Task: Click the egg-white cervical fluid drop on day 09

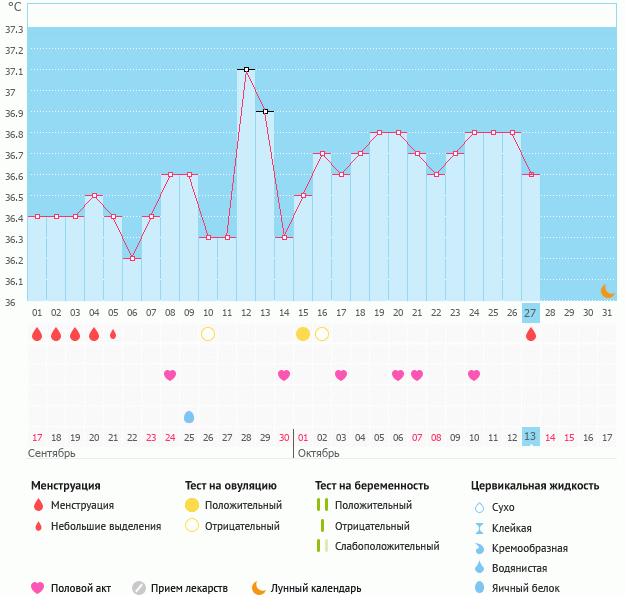Action: pos(189,416)
